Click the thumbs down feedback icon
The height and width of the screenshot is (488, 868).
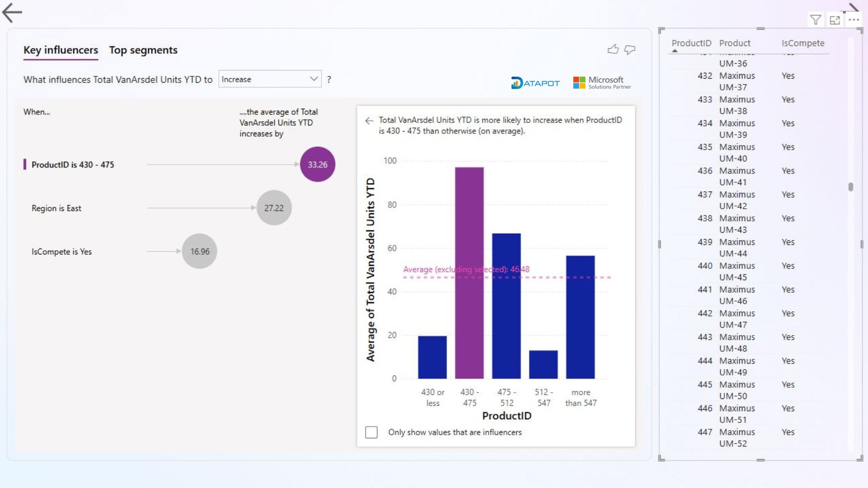click(x=630, y=50)
